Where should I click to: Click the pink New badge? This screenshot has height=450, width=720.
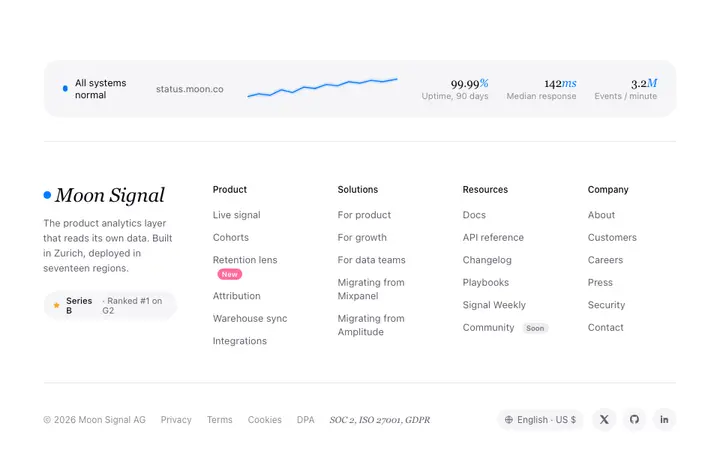point(230,274)
